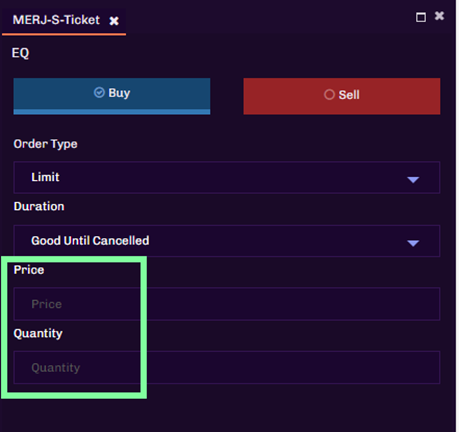Select the Sell radio circle
The height and width of the screenshot is (432, 459).
[x=329, y=95]
